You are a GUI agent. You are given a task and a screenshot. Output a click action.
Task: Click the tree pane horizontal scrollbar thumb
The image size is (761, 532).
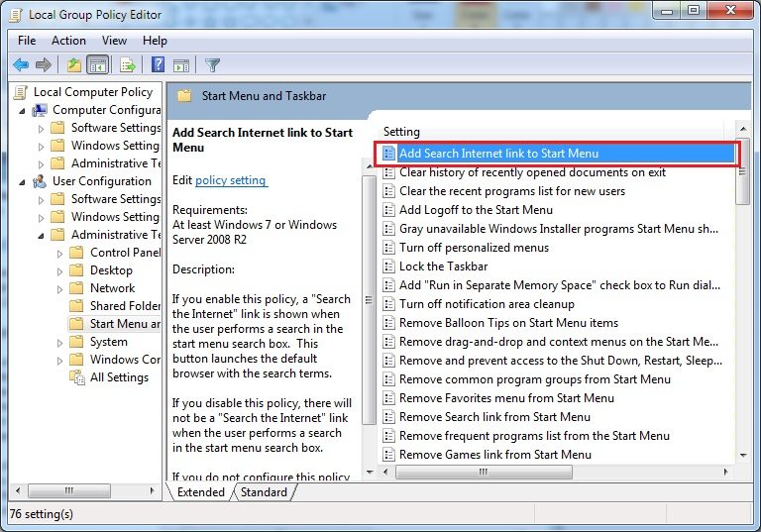[69, 490]
